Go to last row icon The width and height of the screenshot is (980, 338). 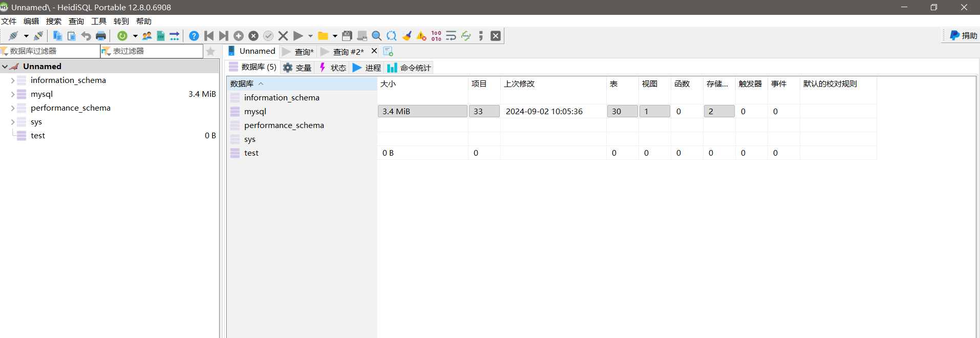223,36
